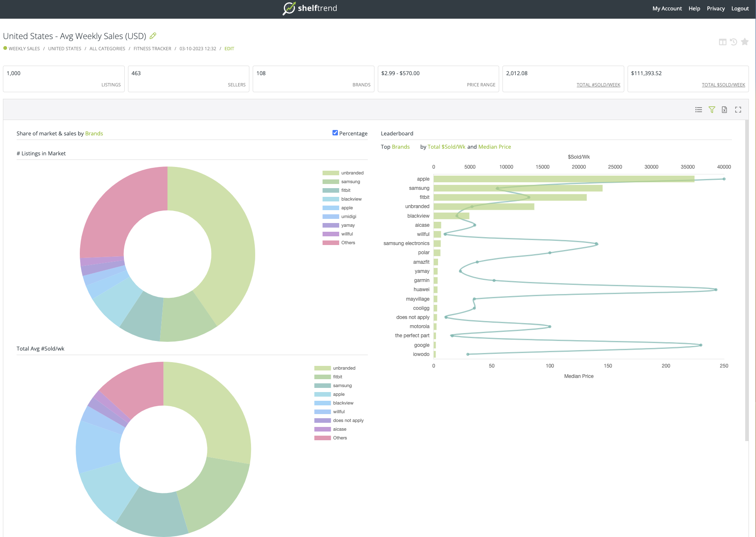Open the Top Brands selector in Leaderboard

pyautogui.click(x=401, y=147)
